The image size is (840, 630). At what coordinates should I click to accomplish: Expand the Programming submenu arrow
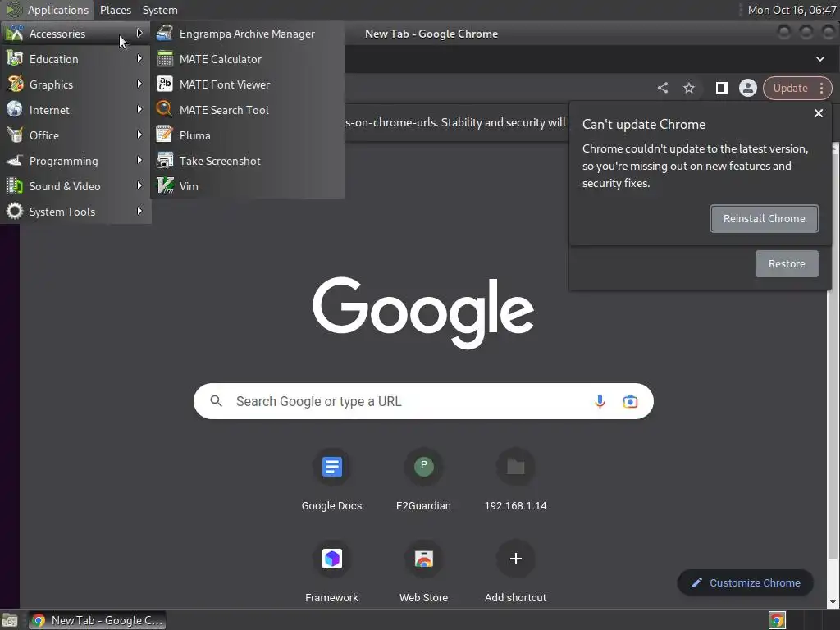[139, 160]
